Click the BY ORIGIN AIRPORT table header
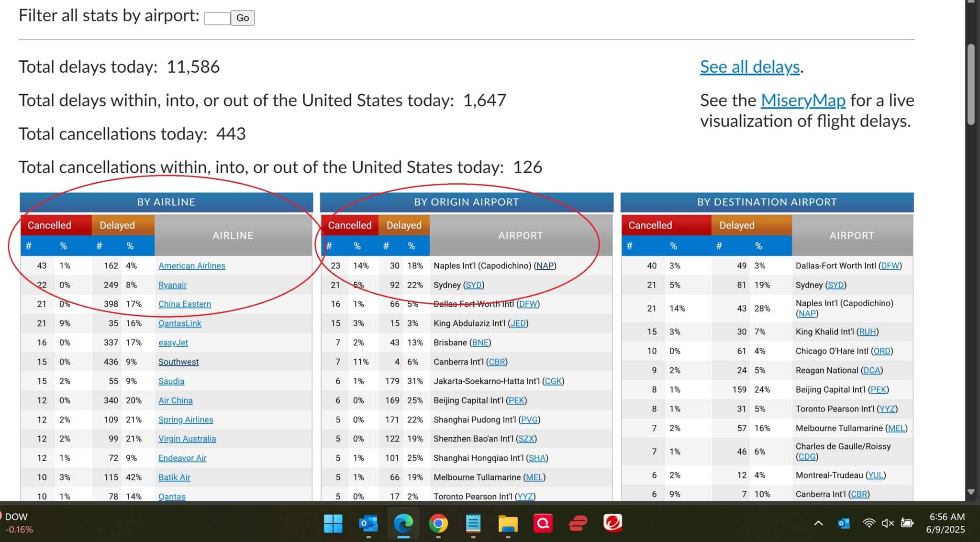Screen dimensions: 980x542 click(x=467, y=202)
